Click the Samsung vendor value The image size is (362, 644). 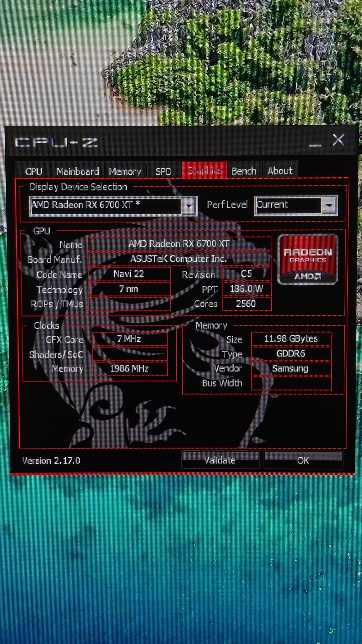point(291,368)
